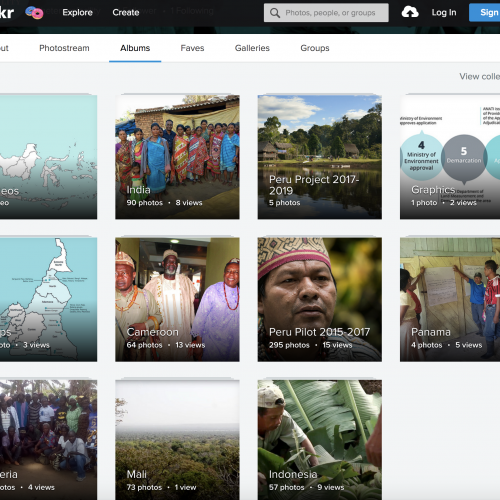The width and height of the screenshot is (500, 500).
Task: Open the Cameroon album
Action: [x=177, y=299]
